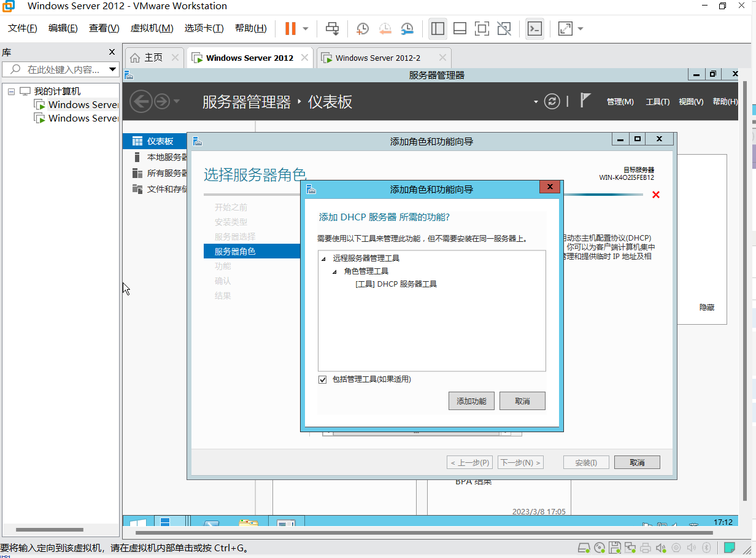Image resolution: width=756 pixels, height=558 pixels.
Task: Click the 隐藏 link in Server Manager
Action: coord(707,308)
